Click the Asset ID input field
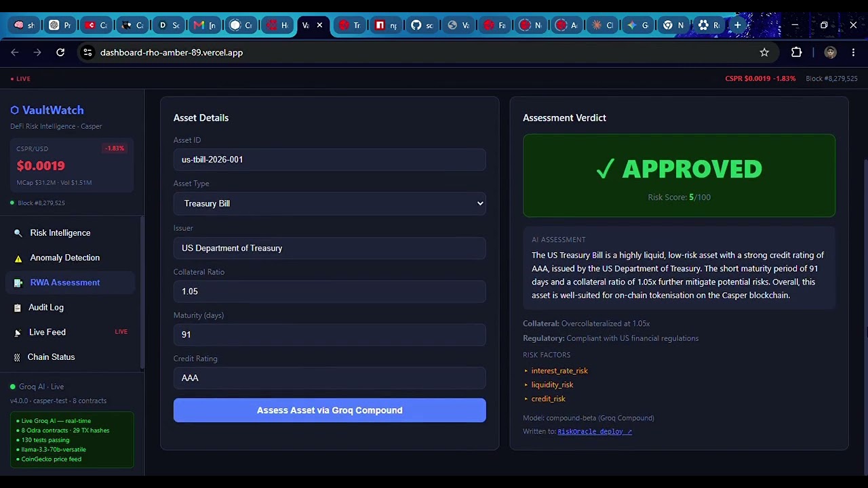 (x=330, y=159)
